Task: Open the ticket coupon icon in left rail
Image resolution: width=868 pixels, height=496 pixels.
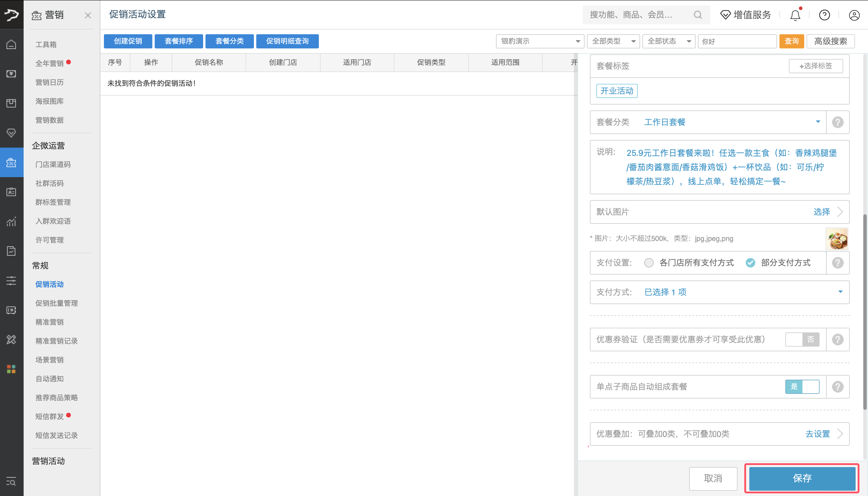Action: tap(11, 310)
